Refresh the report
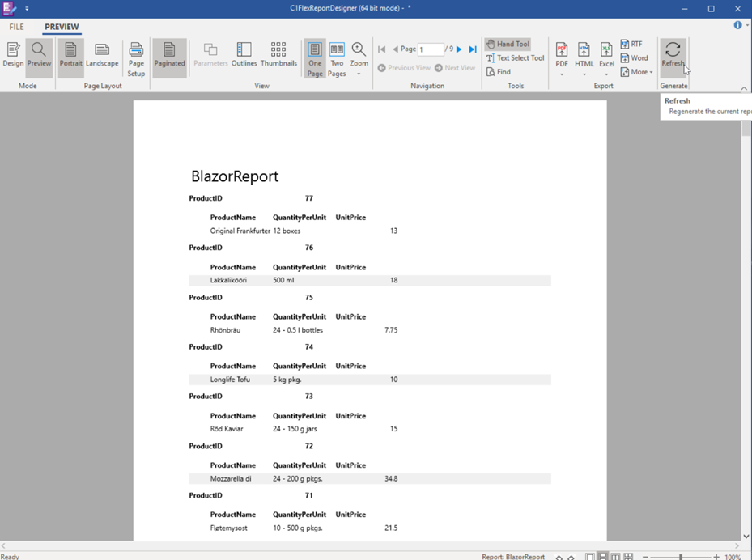752x560 pixels. [x=673, y=53]
